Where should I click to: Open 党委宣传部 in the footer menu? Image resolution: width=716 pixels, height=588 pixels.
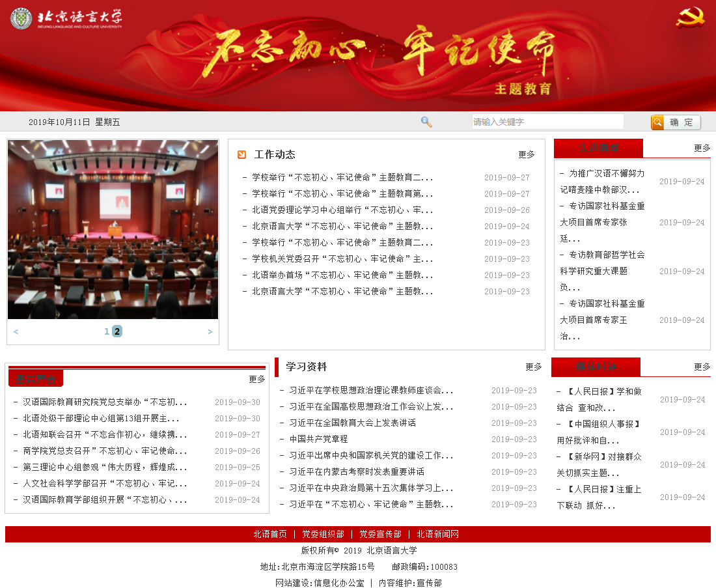click(380, 534)
